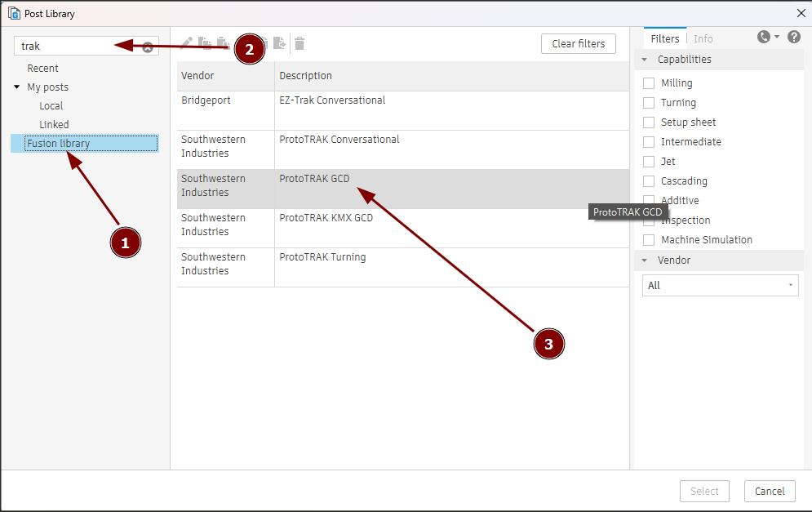
Task: Click Southwestern Industries cell beside ProtoTRAK KMX GCD
Action: pyautogui.click(x=225, y=228)
